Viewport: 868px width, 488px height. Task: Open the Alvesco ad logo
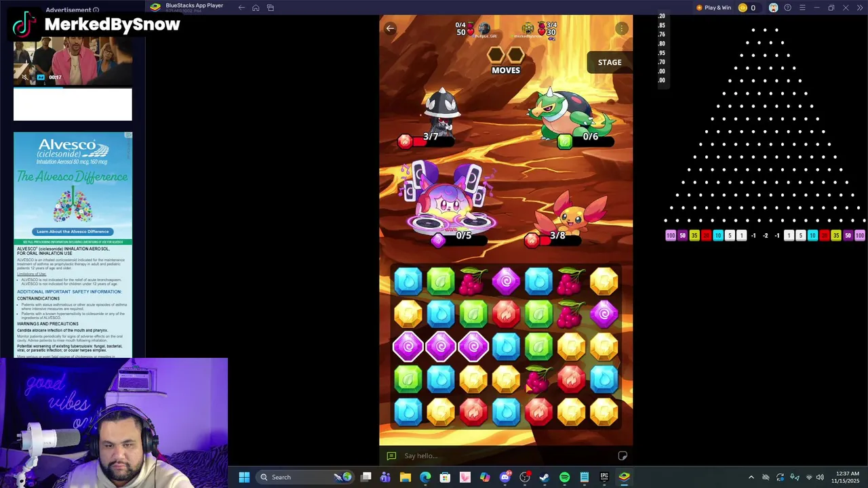click(73, 150)
